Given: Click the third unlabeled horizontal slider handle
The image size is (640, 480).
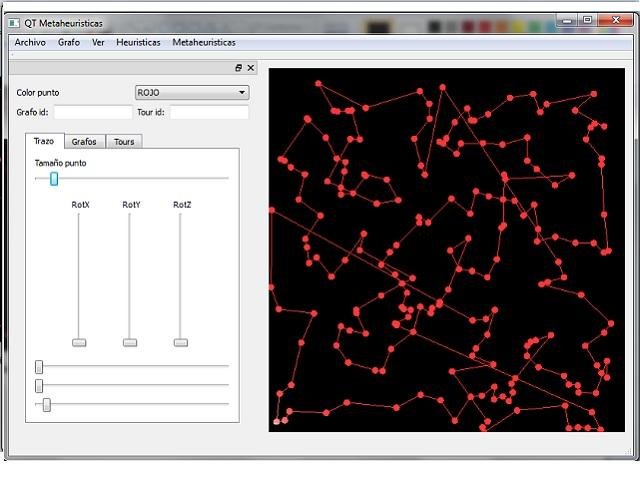Looking at the screenshot, I should (x=47, y=404).
